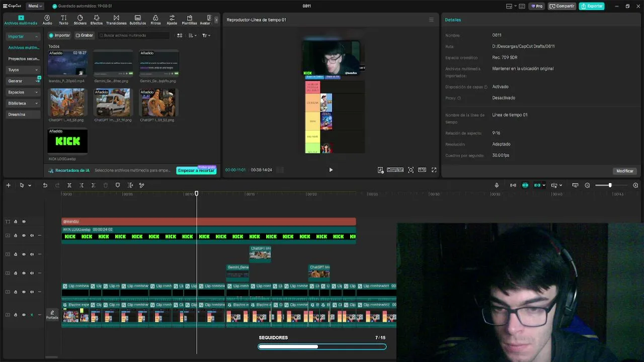Click the layout icon in title bar
This screenshot has height=362, width=644.
tap(509, 6)
